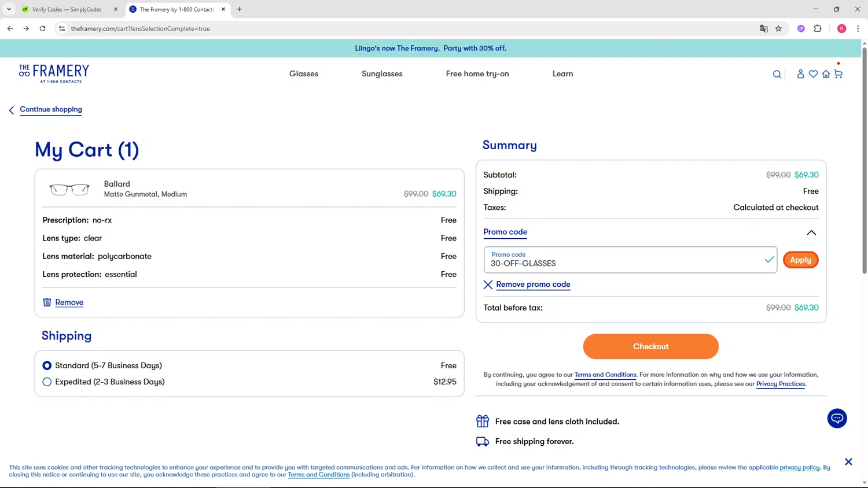Open the browser extensions puzzle icon
The width and height of the screenshot is (868, 488).
point(818,28)
